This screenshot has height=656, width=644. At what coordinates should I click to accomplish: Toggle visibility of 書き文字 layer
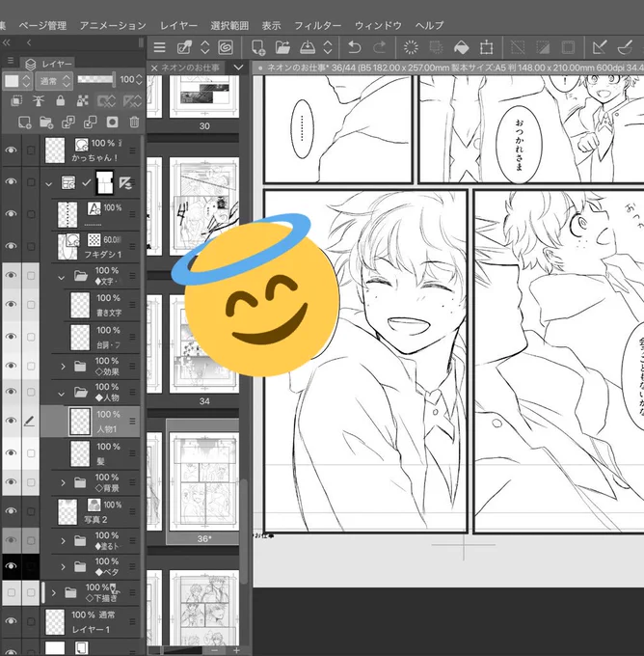pyautogui.click(x=11, y=305)
